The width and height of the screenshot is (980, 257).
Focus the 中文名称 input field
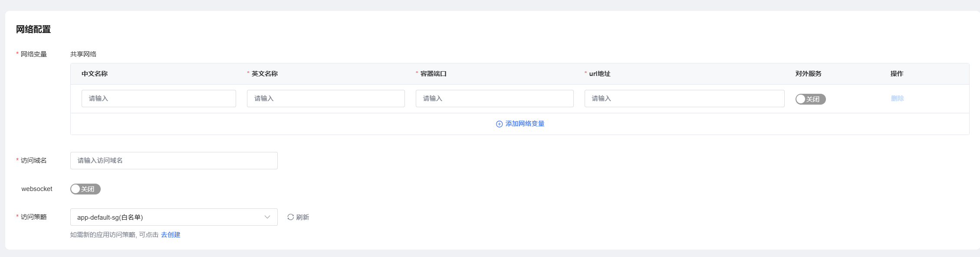coord(158,99)
